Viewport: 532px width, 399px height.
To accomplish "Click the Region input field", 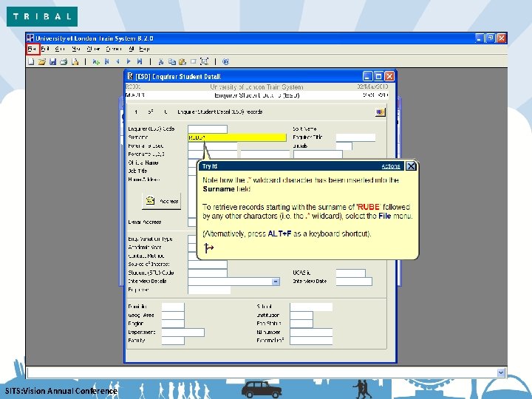I will (x=173, y=324).
